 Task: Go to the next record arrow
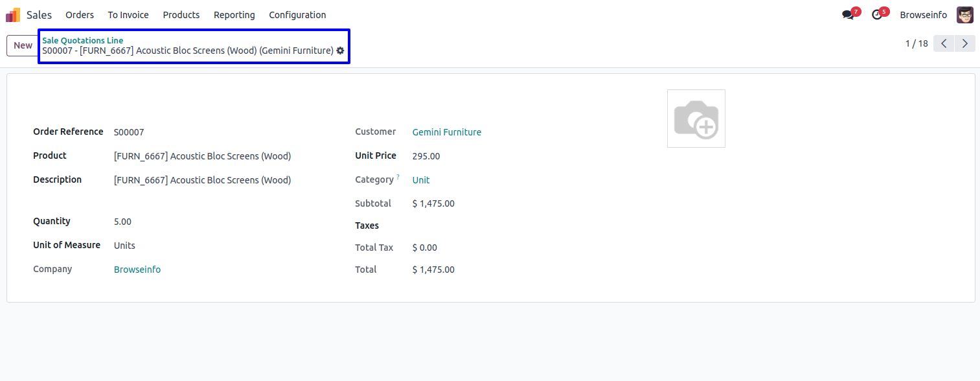(x=965, y=44)
